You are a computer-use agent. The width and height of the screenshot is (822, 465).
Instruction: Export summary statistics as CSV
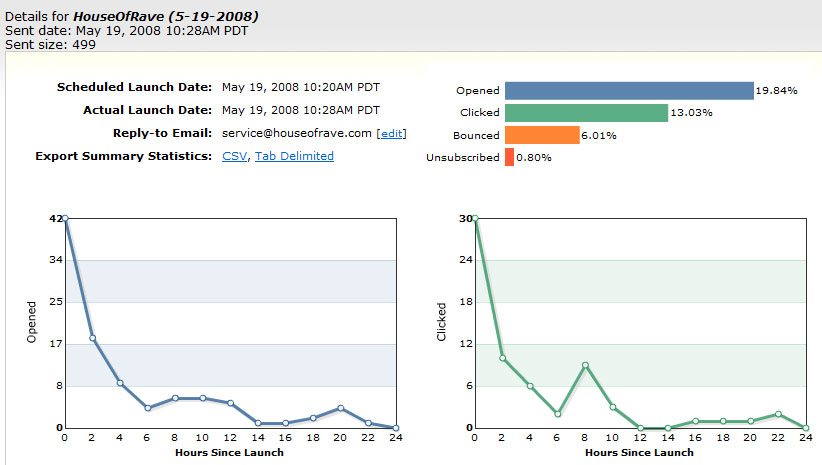tap(234, 156)
